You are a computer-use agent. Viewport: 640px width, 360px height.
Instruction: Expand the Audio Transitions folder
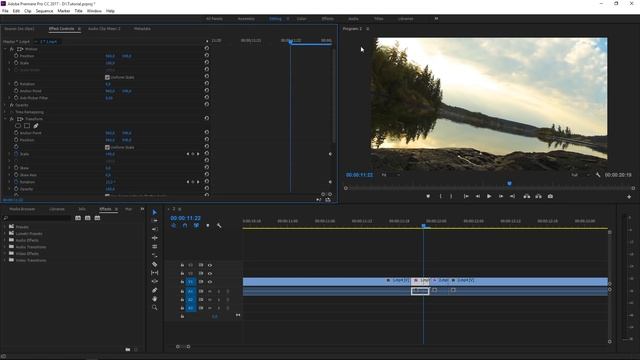point(5,247)
